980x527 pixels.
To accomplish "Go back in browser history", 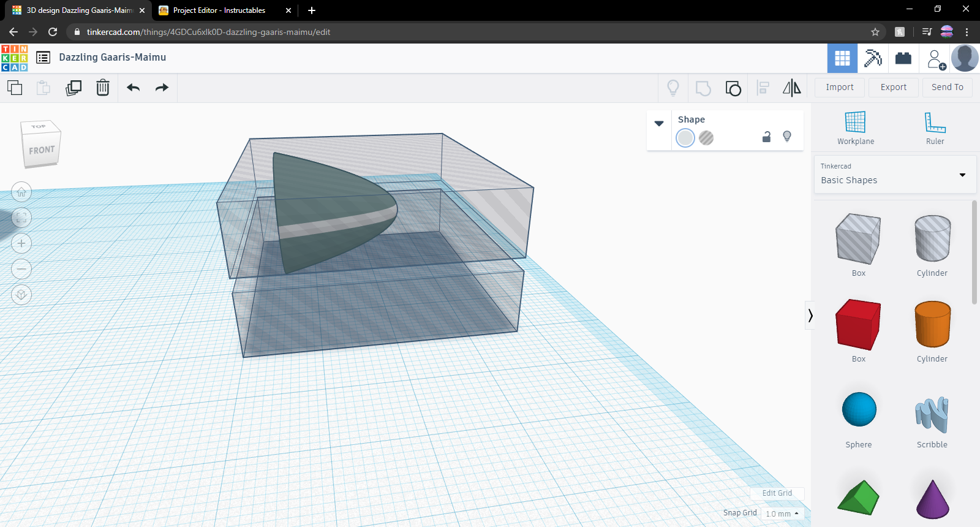I will coord(13,32).
